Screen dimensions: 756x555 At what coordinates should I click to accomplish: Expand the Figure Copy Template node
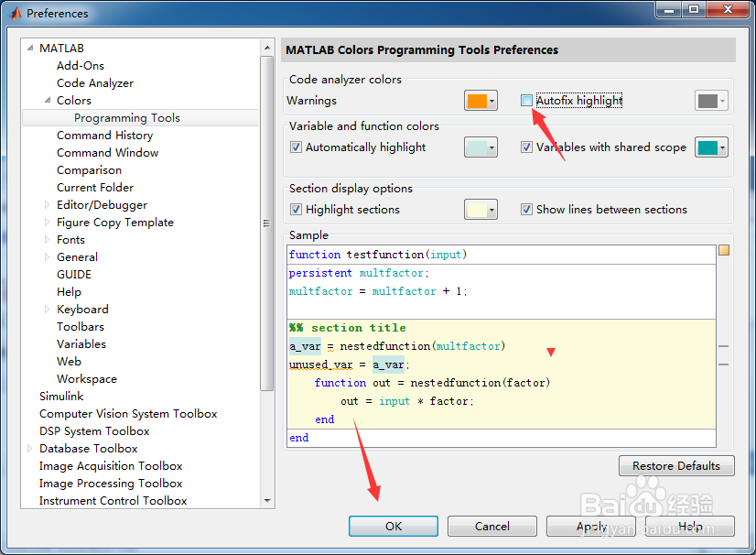(x=47, y=222)
